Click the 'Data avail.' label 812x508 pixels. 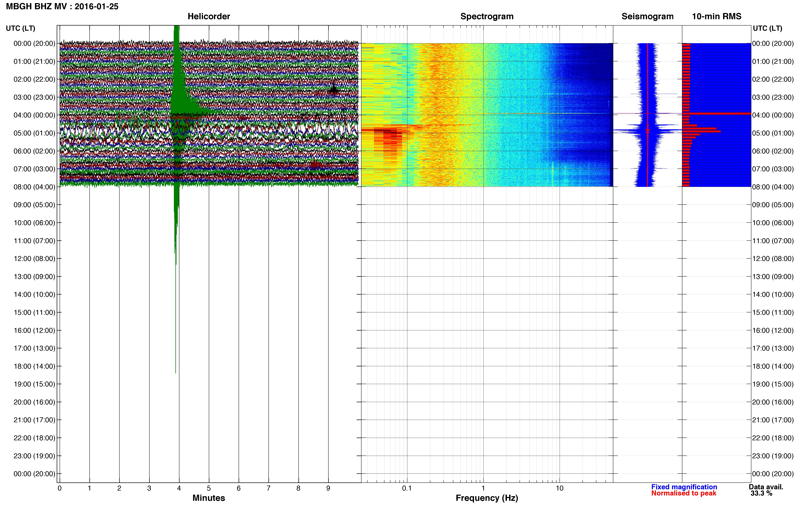[766, 487]
